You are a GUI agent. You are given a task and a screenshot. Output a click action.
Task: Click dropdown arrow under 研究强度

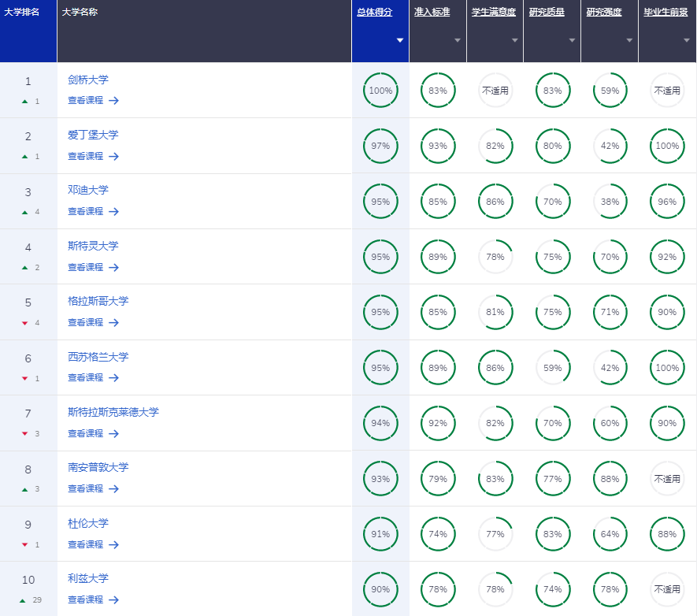[x=629, y=40]
